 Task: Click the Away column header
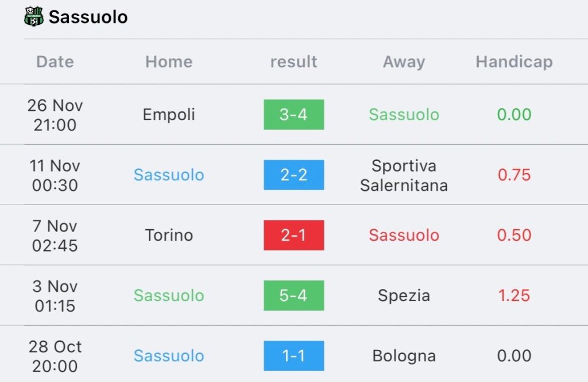point(404,62)
